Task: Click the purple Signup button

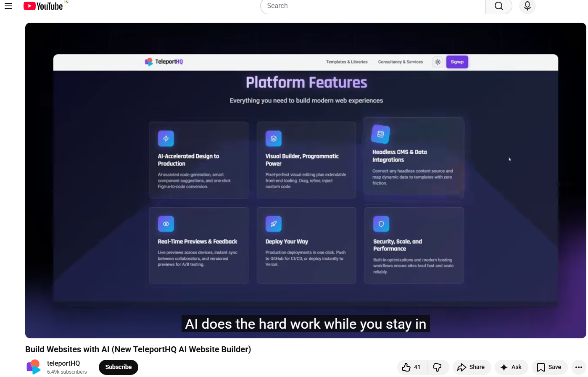Action: pos(457,62)
